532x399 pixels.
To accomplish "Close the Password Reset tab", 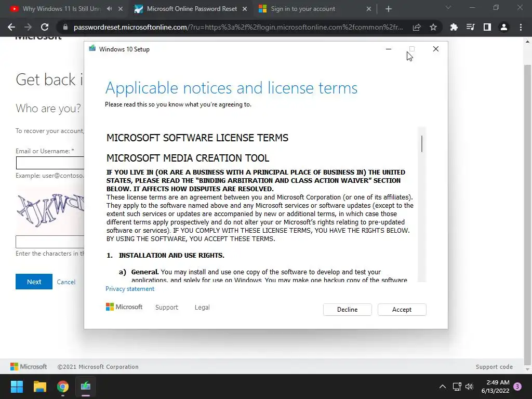I will pos(245,9).
